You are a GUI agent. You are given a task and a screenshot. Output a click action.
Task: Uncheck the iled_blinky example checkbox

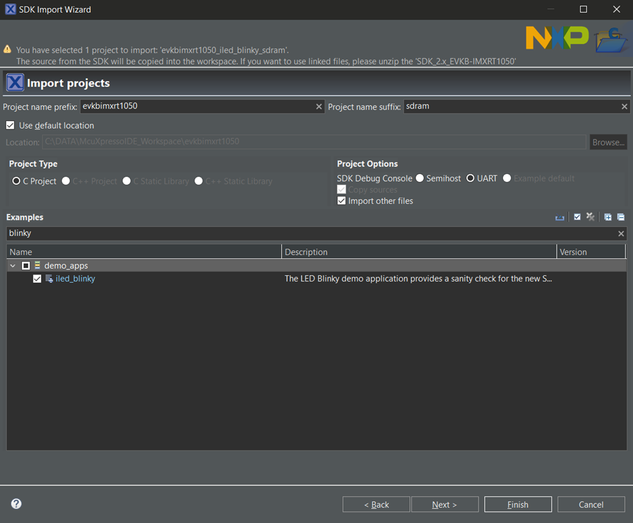point(37,279)
